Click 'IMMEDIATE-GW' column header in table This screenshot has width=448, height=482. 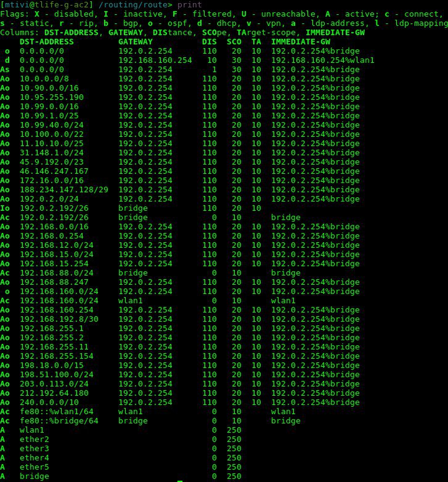point(301,42)
